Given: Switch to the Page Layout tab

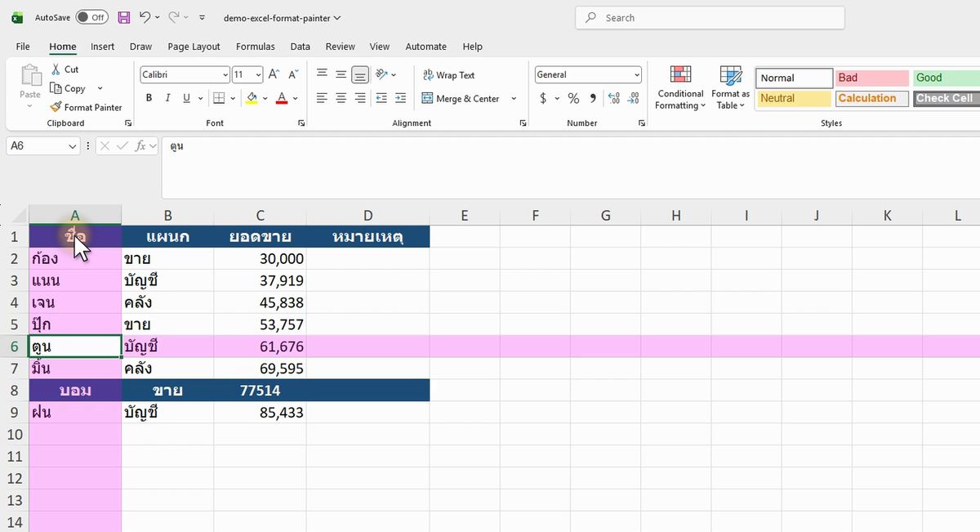Looking at the screenshot, I should [x=194, y=47].
